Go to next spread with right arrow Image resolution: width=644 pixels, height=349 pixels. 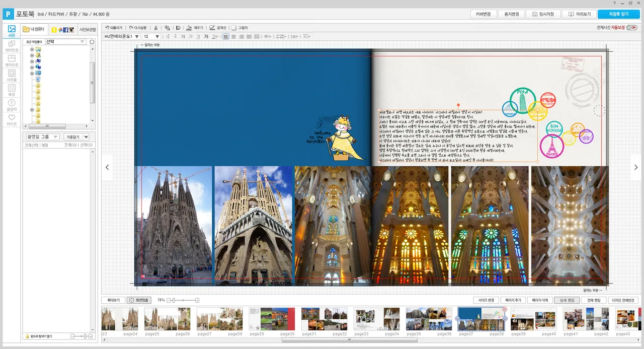(636, 167)
